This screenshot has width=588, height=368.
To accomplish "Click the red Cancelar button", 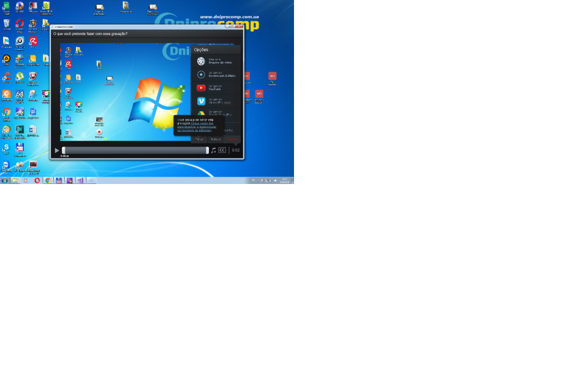I will 232,139.
